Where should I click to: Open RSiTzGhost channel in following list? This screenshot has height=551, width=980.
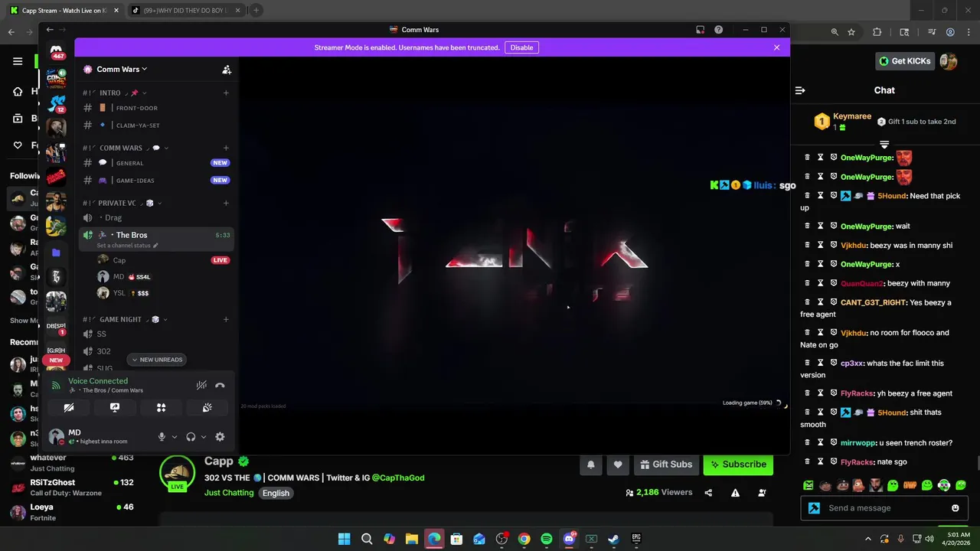click(x=73, y=487)
